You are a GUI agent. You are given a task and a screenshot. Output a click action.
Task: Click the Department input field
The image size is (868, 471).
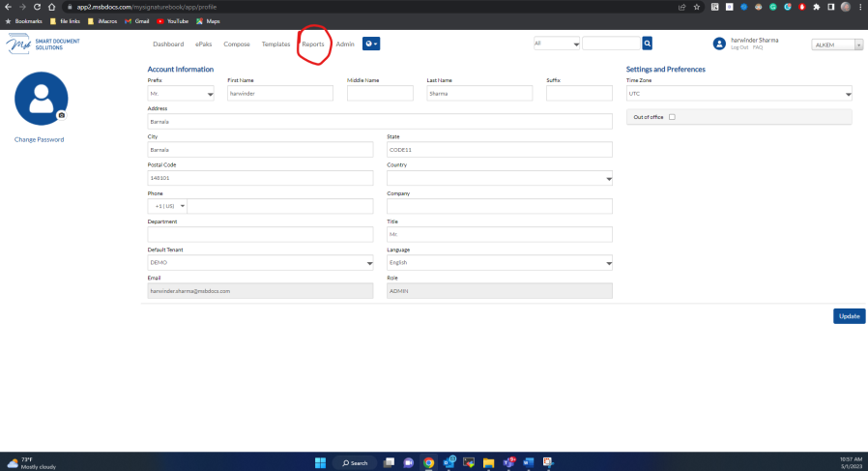coord(260,234)
